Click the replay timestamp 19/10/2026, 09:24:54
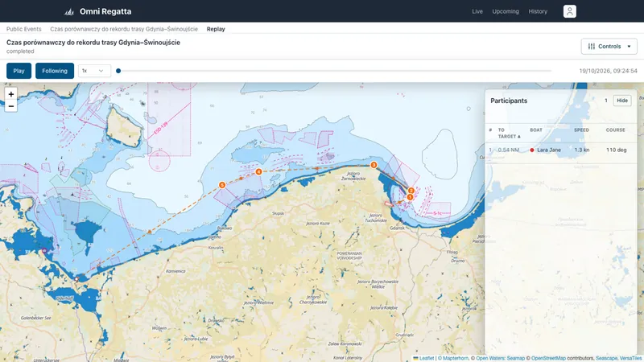This screenshot has height=362, width=644. [x=608, y=71]
